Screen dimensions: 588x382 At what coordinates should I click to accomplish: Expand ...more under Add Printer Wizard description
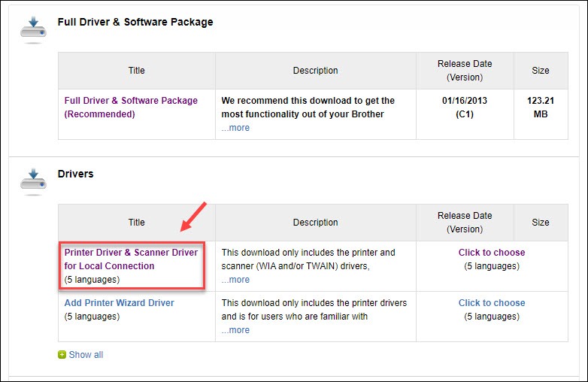point(235,330)
